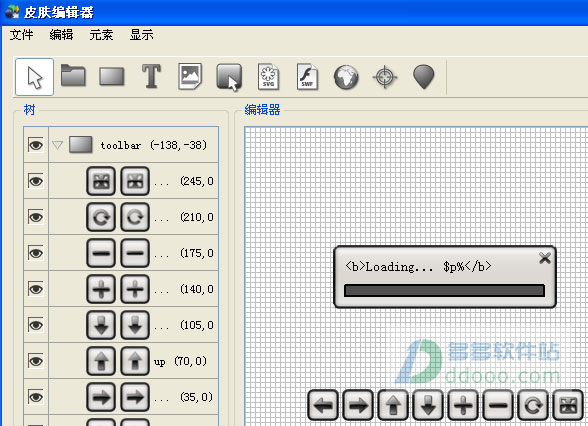588x426 pixels.
Task: Select the Loading... $p% text label
Action: point(418,267)
